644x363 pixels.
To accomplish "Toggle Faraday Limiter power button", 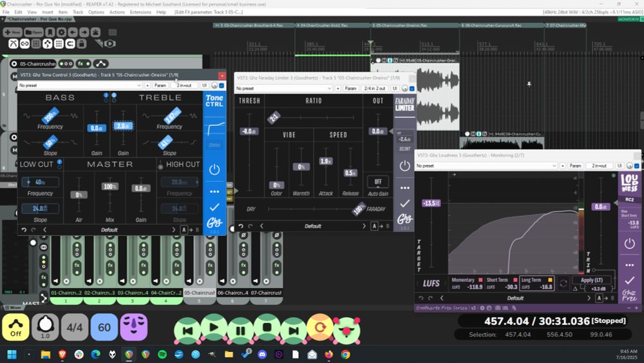I will 404,166.
